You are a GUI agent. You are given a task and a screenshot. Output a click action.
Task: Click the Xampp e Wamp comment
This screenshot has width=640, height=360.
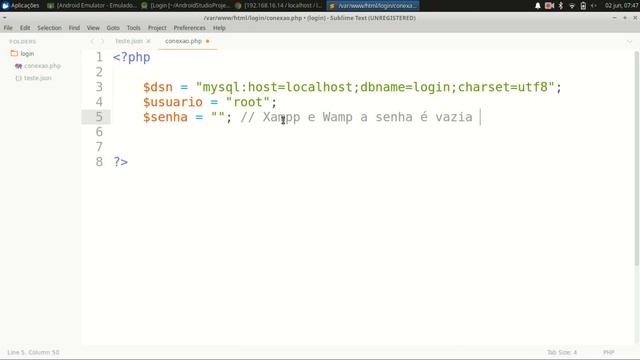356,117
